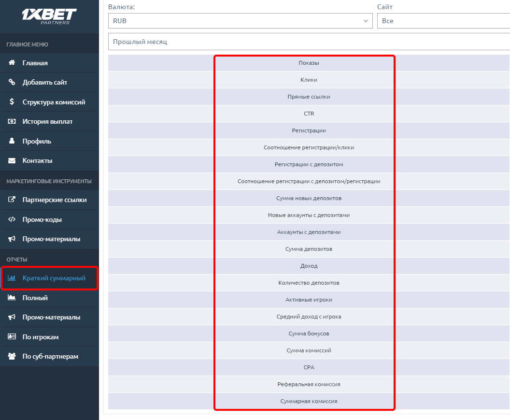Open История выплат page
Image resolution: width=510 pixels, height=420 pixels.
(x=49, y=121)
